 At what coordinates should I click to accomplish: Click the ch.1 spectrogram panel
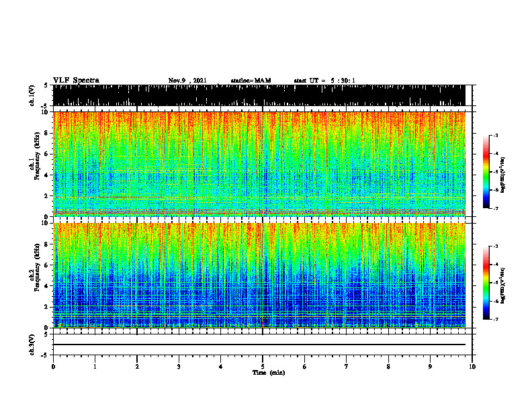click(259, 164)
